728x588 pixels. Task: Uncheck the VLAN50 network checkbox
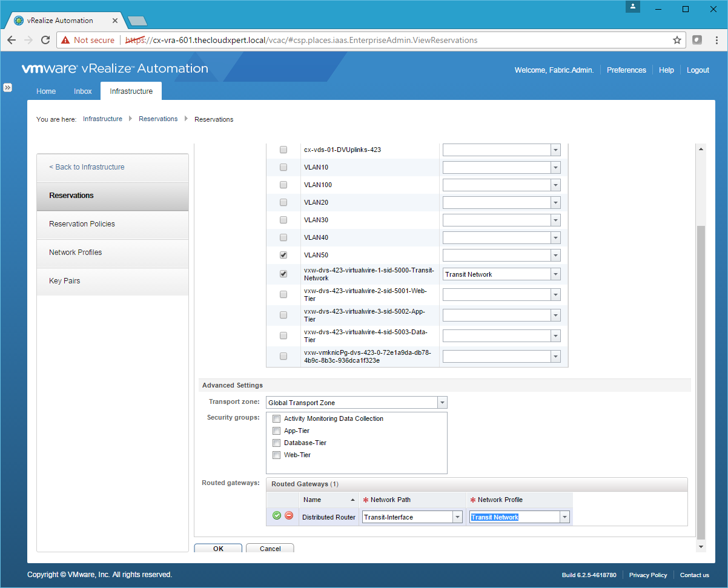[283, 255]
